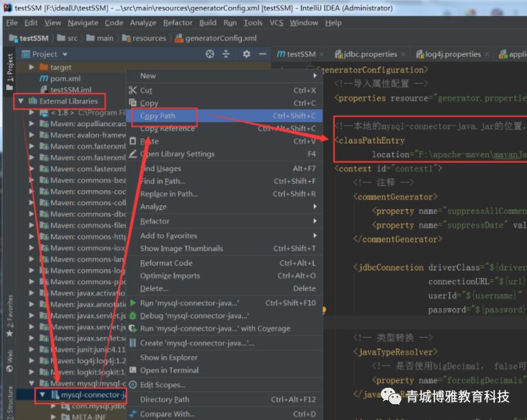
Task: Open the Z: Structure side tool window
Action: 10,403
